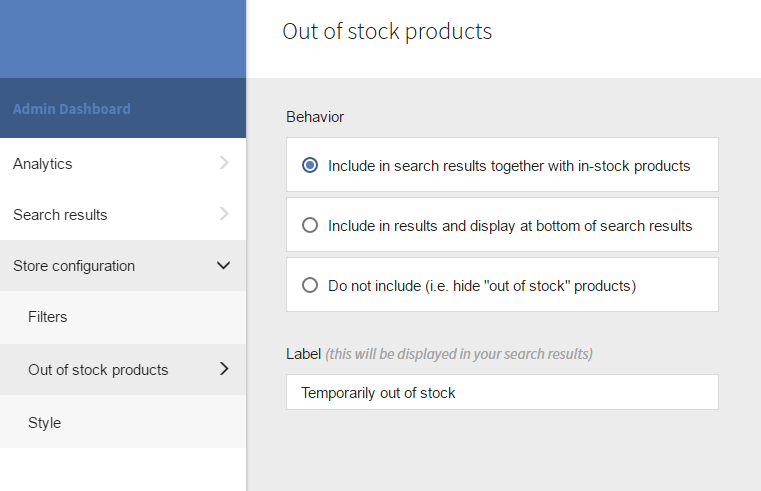Click the hide "out of stock" products option text
Image resolution: width=761 pixels, height=491 pixels.
(482, 285)
